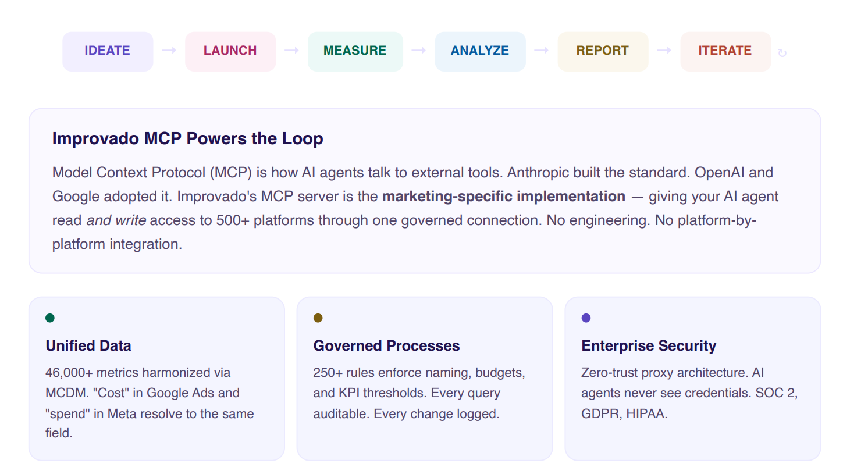The width and height of the screenshot is (868, 467).
Task: Click the arrow between ANALYZE and REPORT
Action: pyautogui.click(x=541, y=51)
